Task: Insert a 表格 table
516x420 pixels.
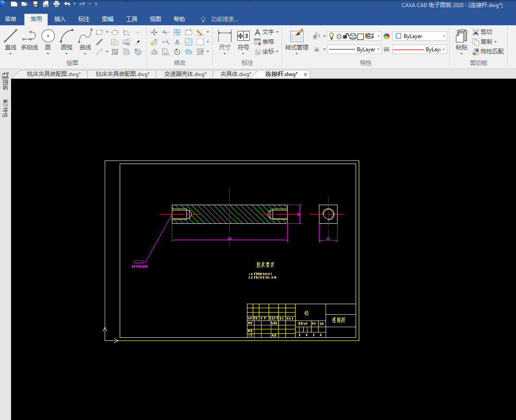Action: click(264, 42)
